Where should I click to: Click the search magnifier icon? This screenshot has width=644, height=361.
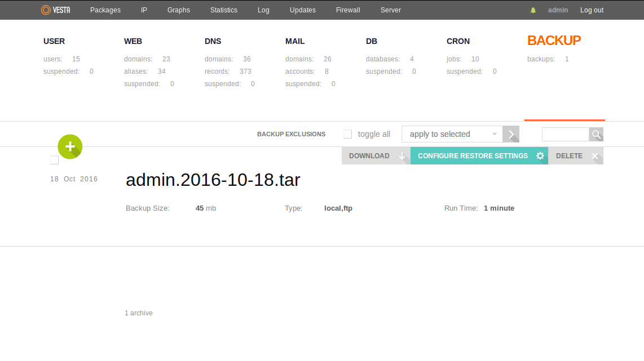pos(596,134)
